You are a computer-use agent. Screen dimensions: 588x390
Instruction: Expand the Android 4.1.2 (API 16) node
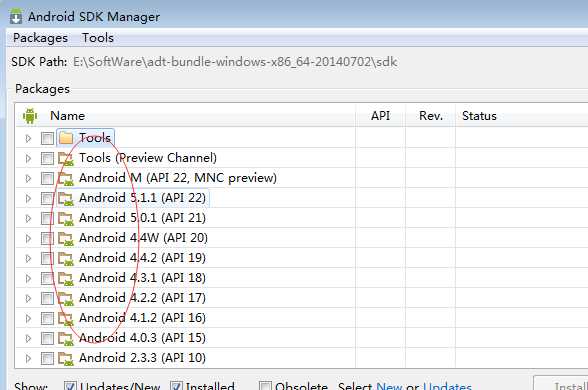pyautogui.click(x=28, y=318)
